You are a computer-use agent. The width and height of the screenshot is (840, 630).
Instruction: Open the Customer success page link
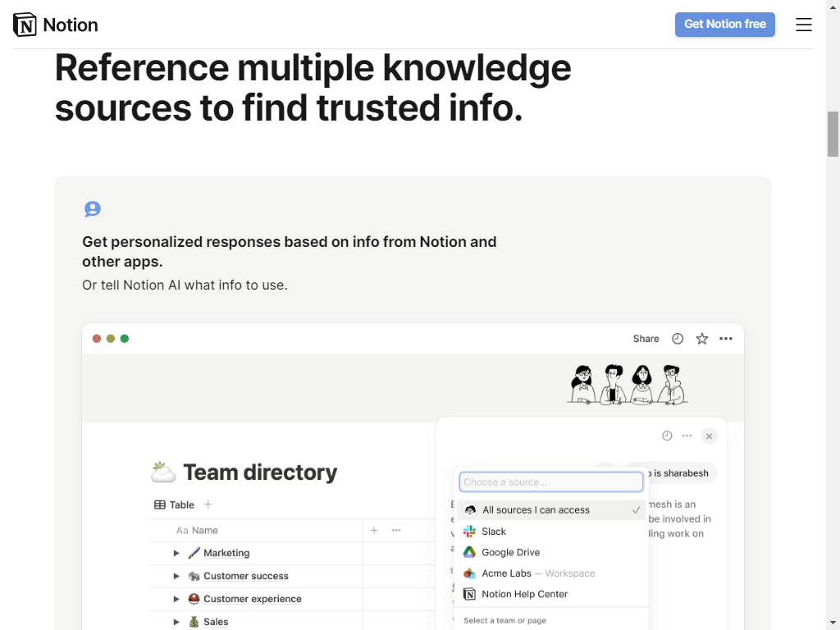click(246, 576)
